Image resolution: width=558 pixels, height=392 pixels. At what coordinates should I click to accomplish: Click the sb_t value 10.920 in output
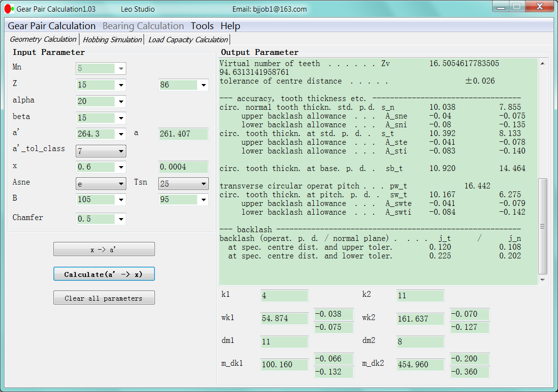tap(442, 169)
